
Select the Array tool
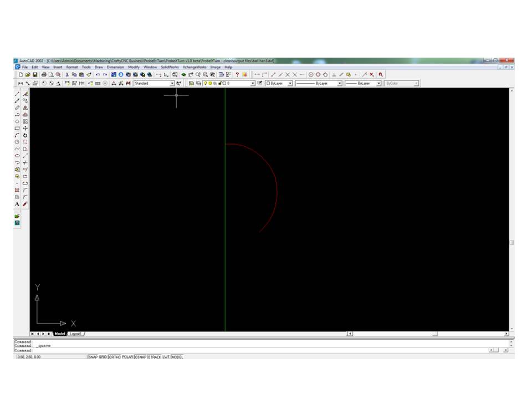(25, 121)
